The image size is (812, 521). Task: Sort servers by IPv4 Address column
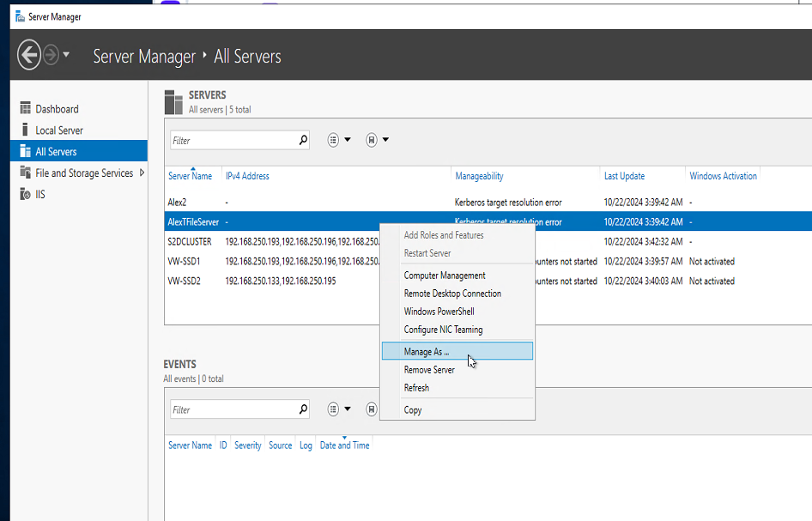pos(247,176)
